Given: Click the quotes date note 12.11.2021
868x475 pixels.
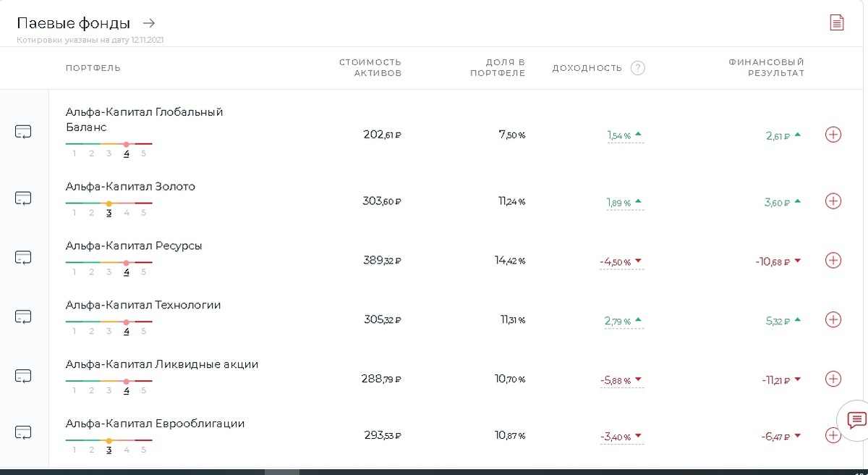Looking at the screenshot, I should click(x=90, y=41).
